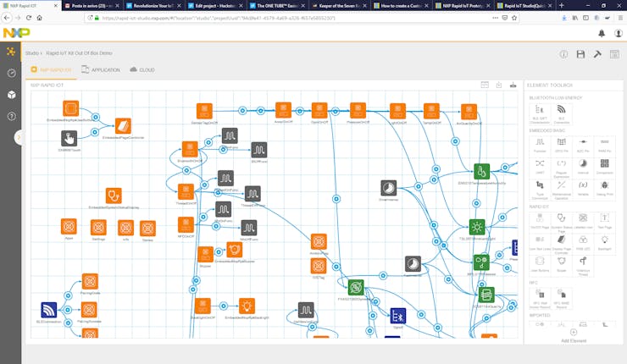Open the project info icon
The height and width of the screenshot is (364, 627).
563,54
